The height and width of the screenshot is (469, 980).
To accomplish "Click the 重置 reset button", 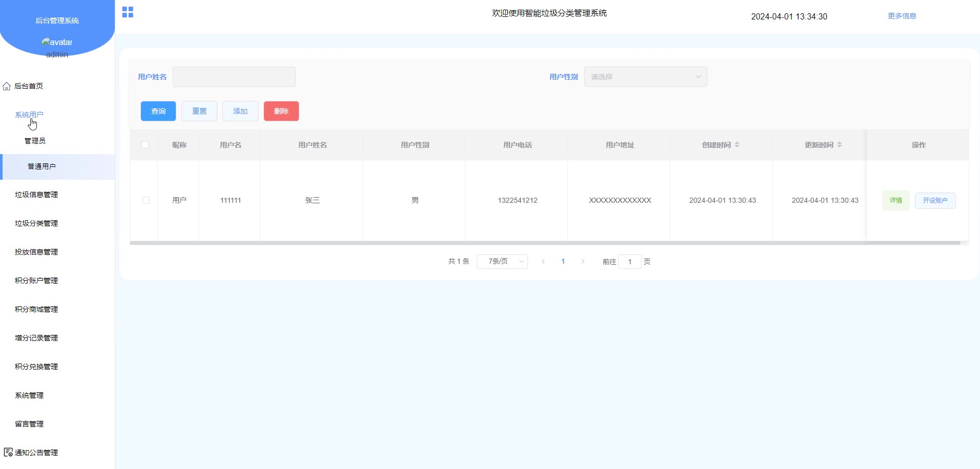I will pyautogui.click(x=199, y=111).
